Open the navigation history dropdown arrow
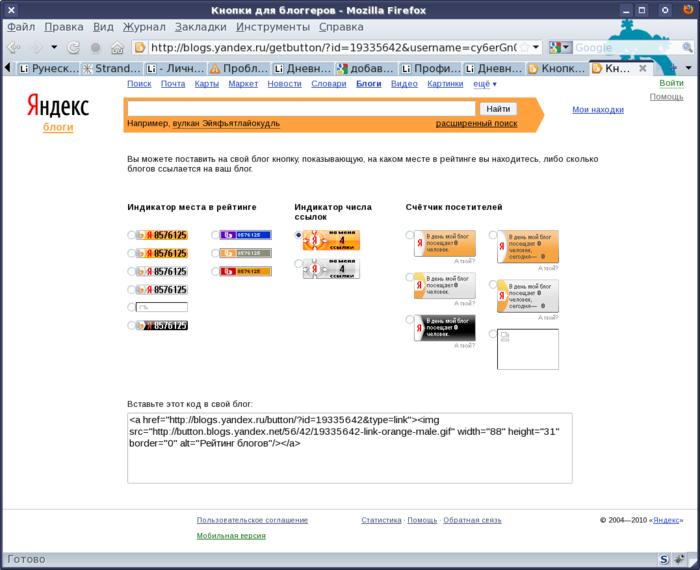Screen dimensions: 700x570 54,46
